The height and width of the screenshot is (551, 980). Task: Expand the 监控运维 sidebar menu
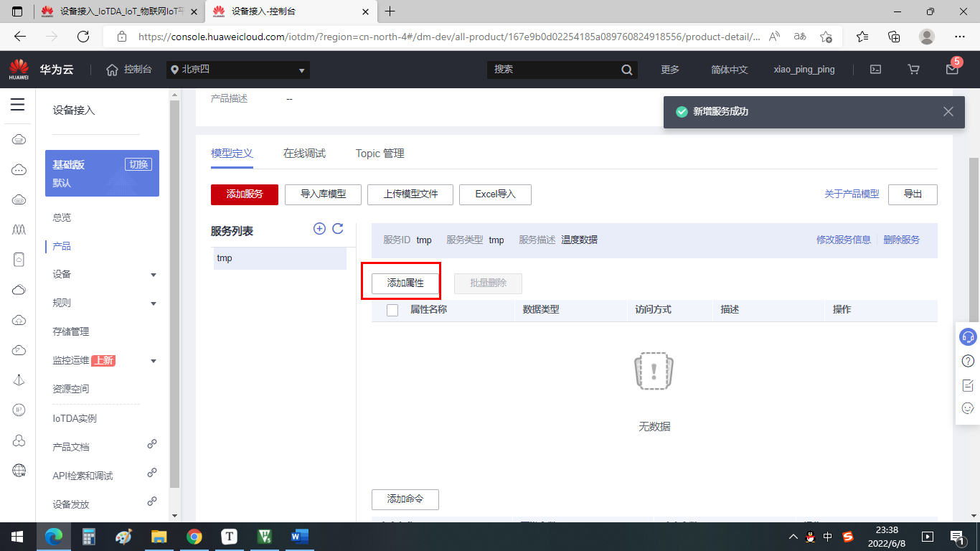coord(154,361)
